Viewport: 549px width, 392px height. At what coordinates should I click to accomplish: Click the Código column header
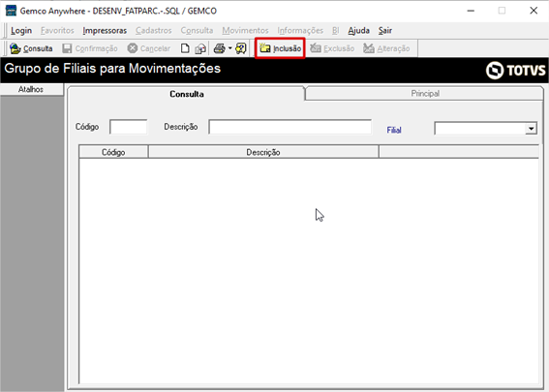click(x=113, y=152)
